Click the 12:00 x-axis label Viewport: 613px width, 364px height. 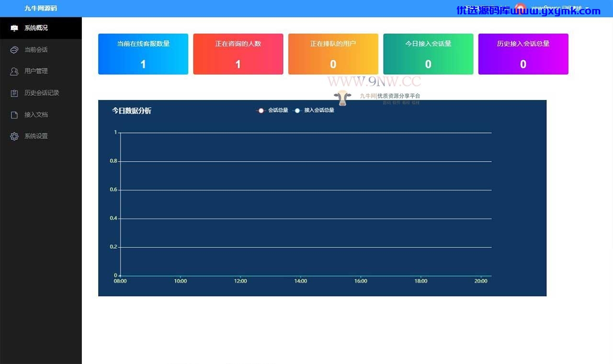(x=240, y=281)
